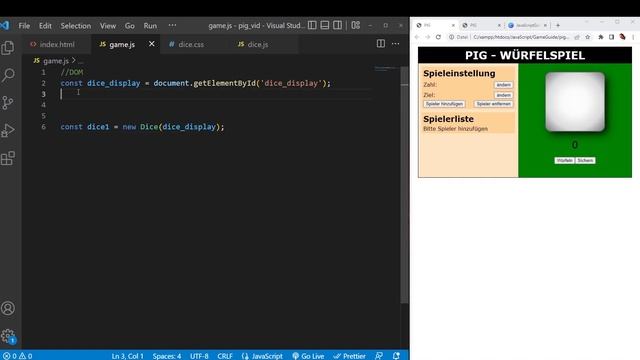The width and height of the screenshot is (640, 360).
Task: Switch to the index.html tab
Action: (x=56, y=44)
